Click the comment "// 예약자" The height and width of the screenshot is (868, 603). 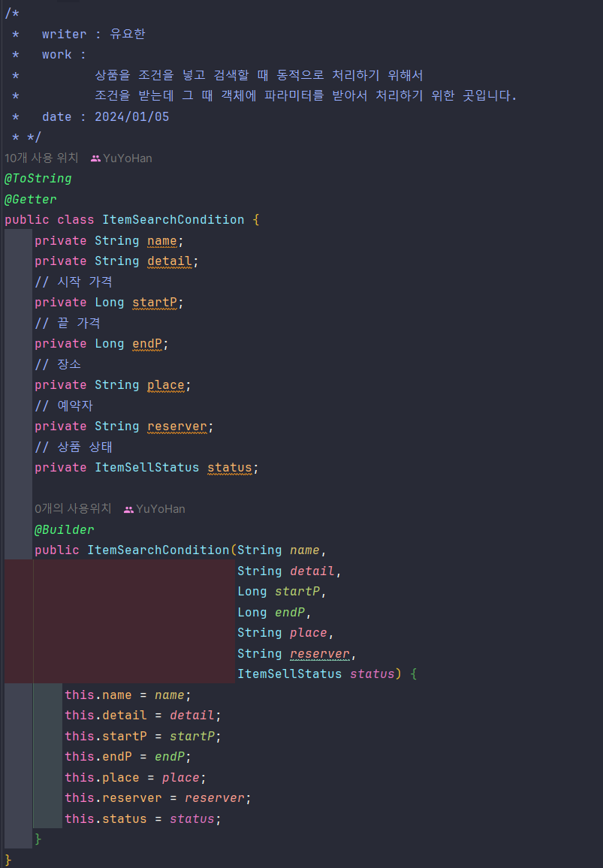[64, 405]
